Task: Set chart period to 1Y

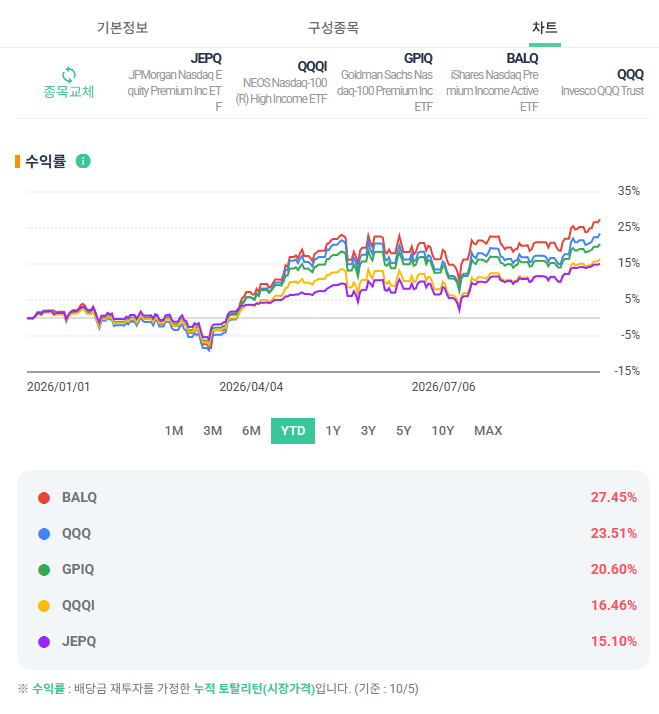Action: point(333,431)
